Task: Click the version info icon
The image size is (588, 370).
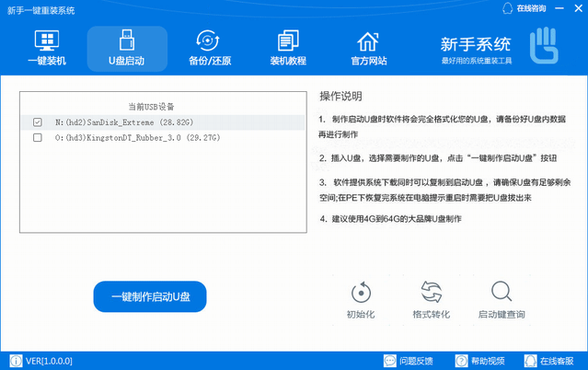Action: [16, 361]
